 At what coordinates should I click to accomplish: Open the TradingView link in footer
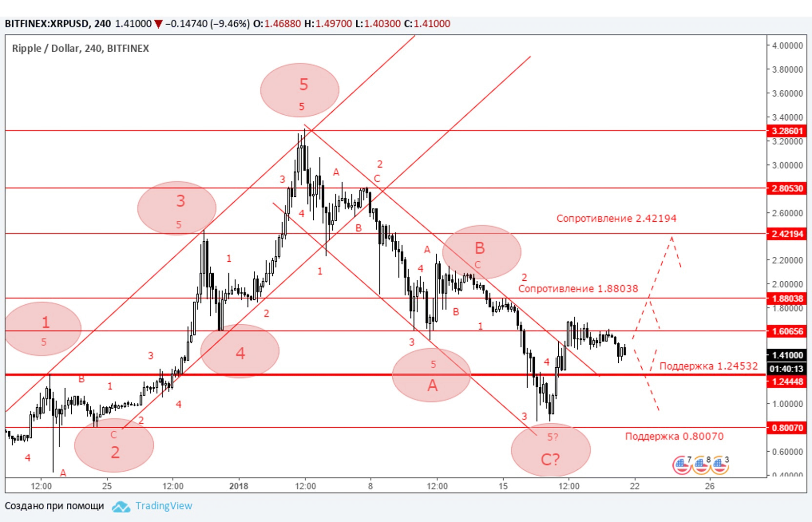coord(163,506)
